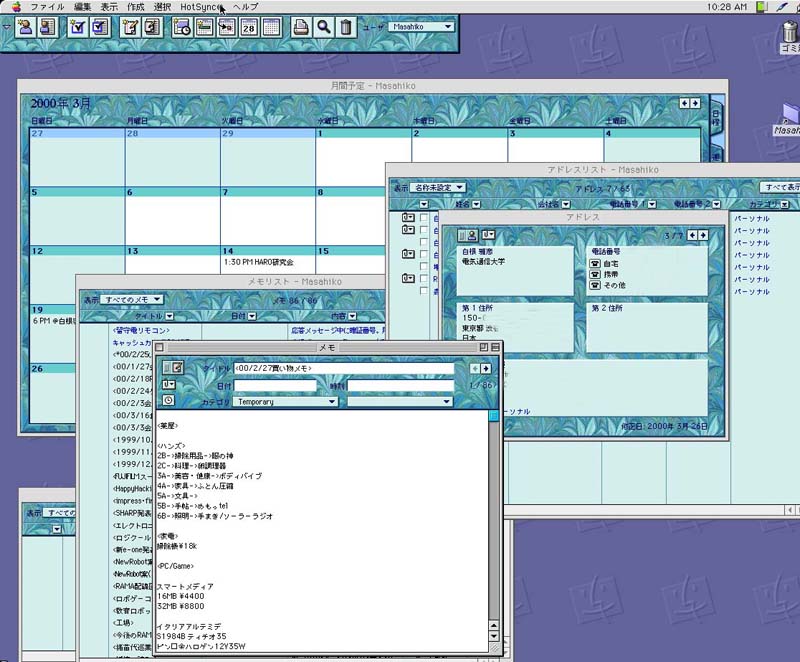Open the HotSync menu in the menu bar
800x662 pixels.
coord(199,7)
